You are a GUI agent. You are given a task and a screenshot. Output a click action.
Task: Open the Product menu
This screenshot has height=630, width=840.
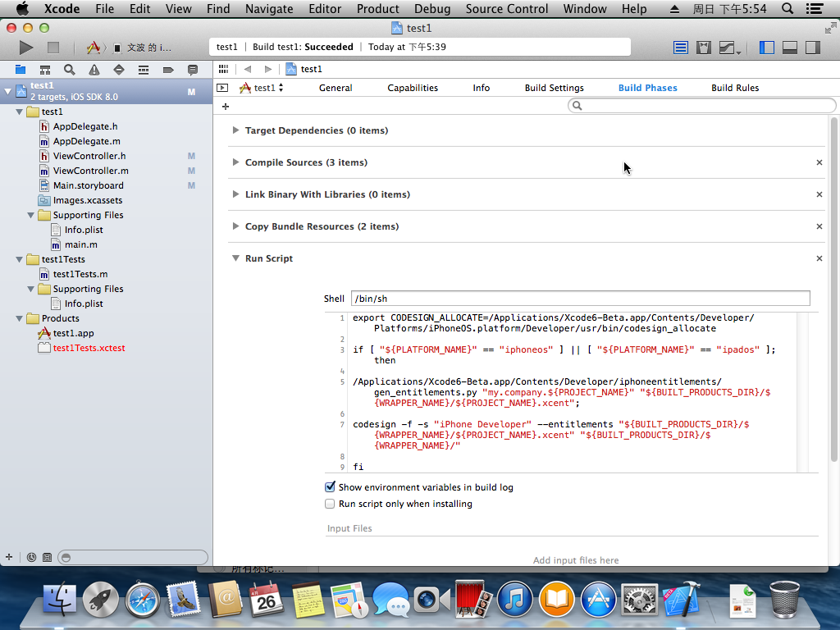[377, 9]
